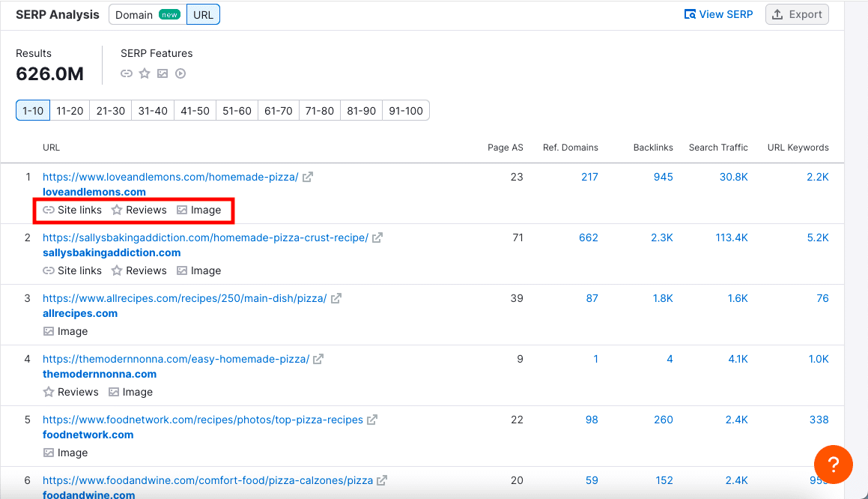Click Backlinks value 1.8K
Image resolution: width=868 pixels, height=499 pixels.
tap(663, 298)
